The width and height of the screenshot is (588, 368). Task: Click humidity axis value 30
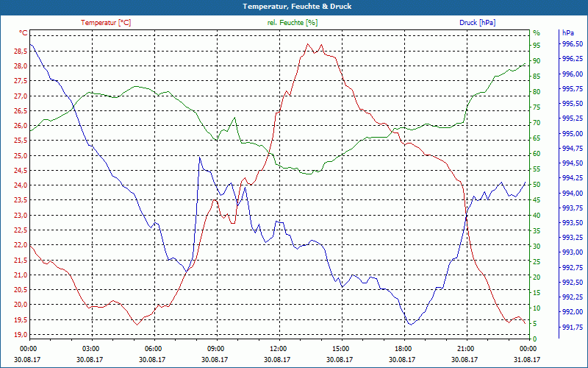(537, 247)
